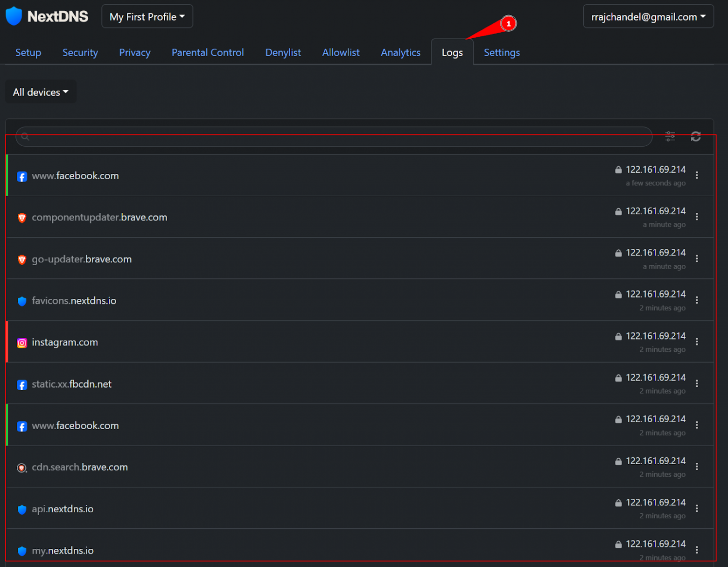Go to the Setup tab

pyautogui.click(x=28, y=52)
